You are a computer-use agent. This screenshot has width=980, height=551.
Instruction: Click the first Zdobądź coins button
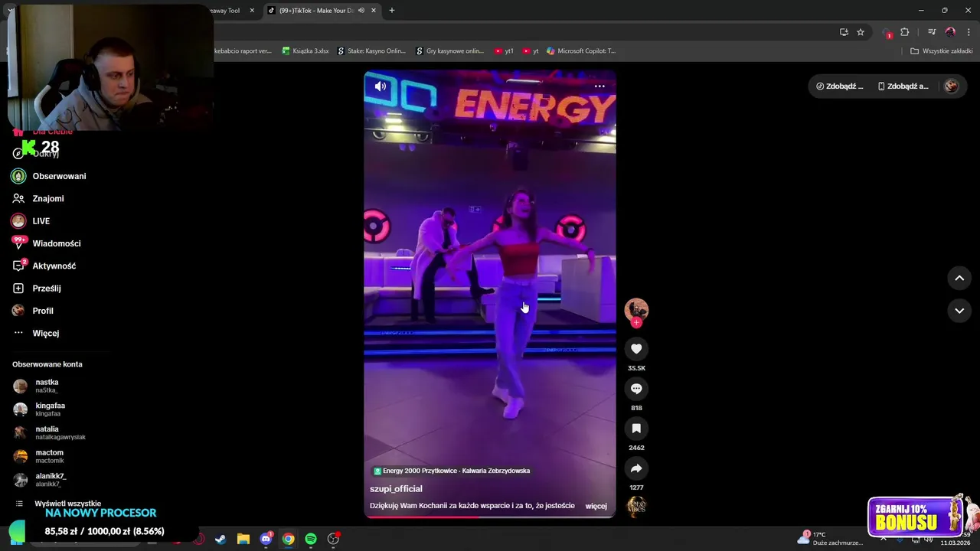click(840, 86)
